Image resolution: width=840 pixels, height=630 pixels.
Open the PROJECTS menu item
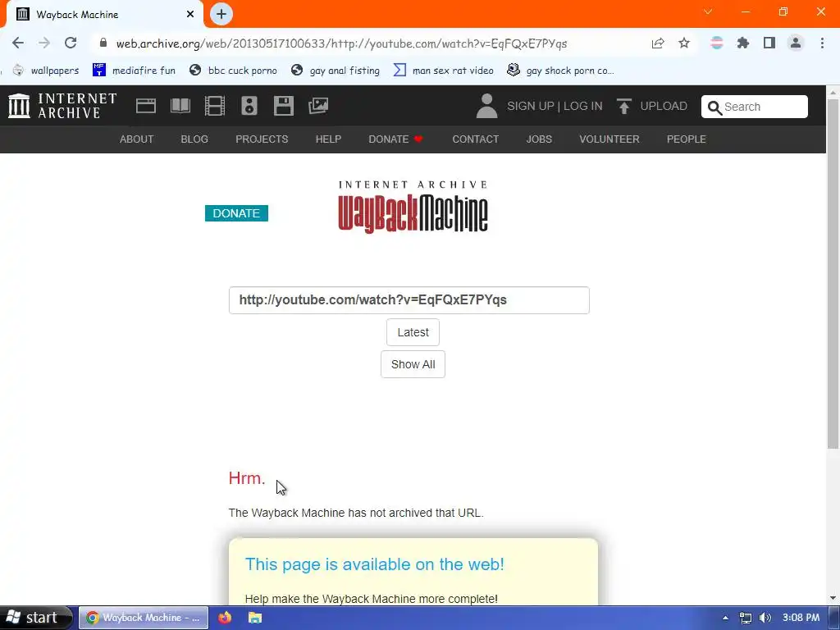[x=262, y=139]
